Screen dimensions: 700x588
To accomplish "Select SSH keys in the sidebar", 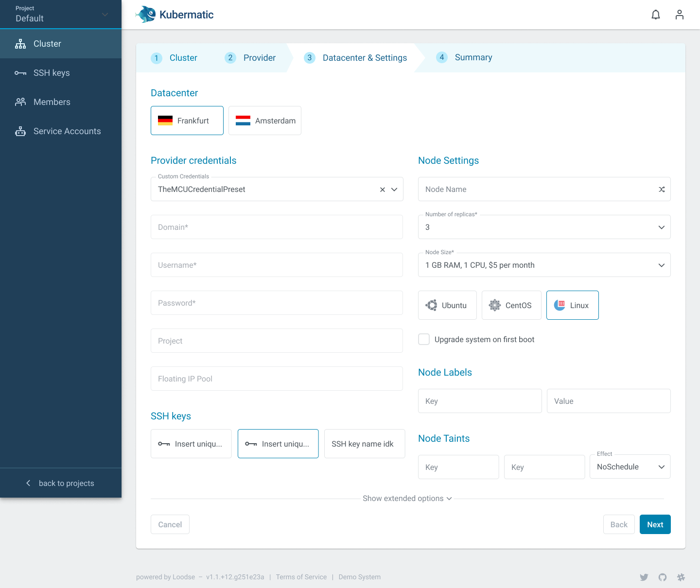I will 52,72.
